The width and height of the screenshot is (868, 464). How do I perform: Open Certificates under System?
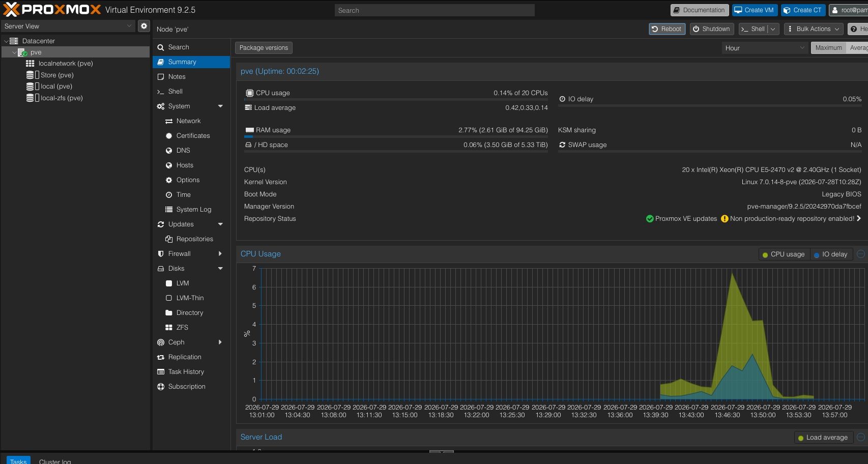(x=193, y=136)
